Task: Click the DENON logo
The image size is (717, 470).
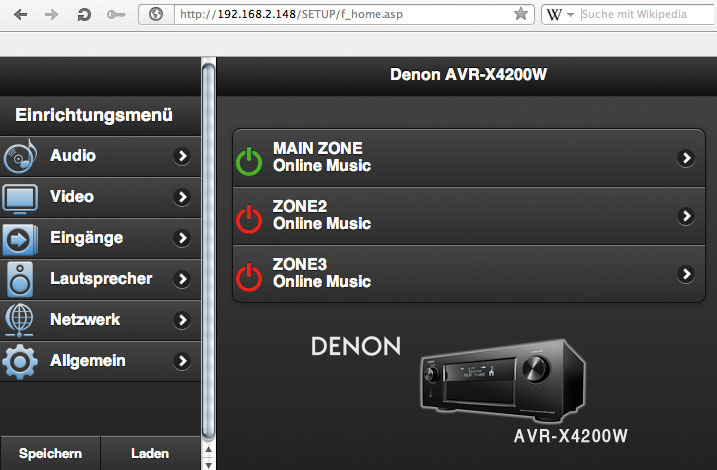Action: [356, 347]
